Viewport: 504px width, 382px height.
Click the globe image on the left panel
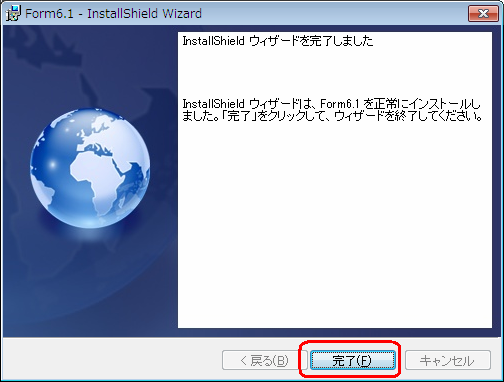click(x=90, y=168)
